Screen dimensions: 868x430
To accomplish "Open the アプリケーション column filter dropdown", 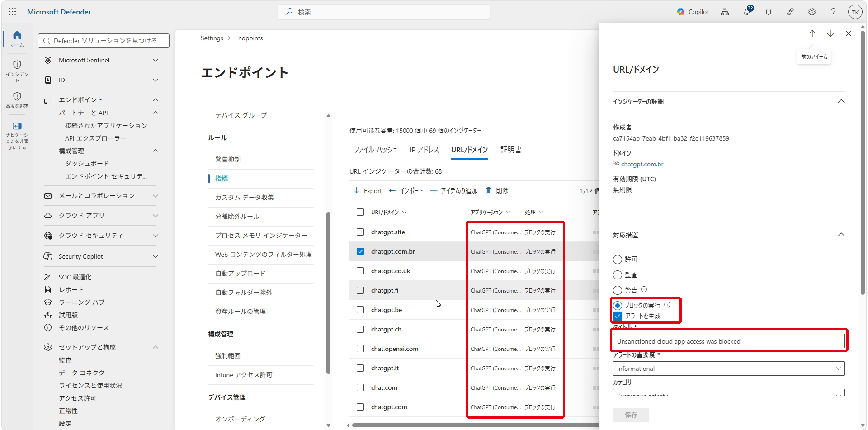I will tap(508, 212).
